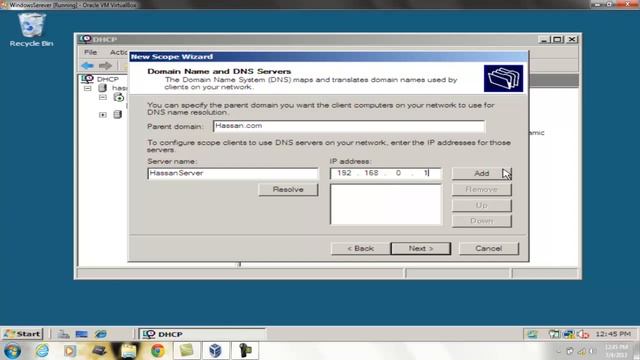Viewport: 640px width, 360px height.
Task: Open Internet Explorer on host taskbar
Action: [x=42, y=351]
